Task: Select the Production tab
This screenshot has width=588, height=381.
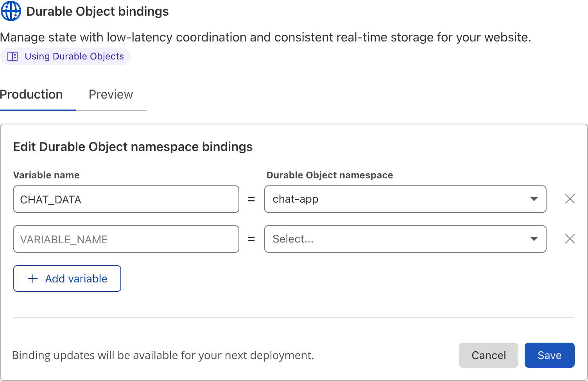Action: pos(31,94)
